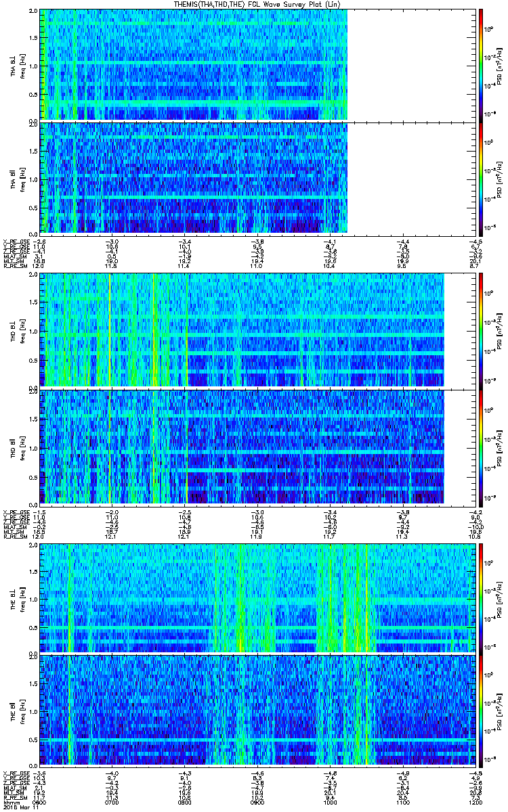The image size is (508, 812).
Task: Select the THE B-parallel spectrogram panel
Action: pyautogui.click(x=257, y=710)
